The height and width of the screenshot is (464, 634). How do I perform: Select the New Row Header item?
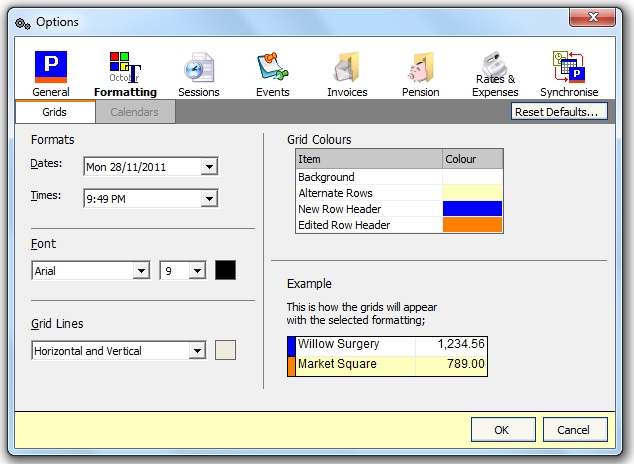tap(369, 209)
